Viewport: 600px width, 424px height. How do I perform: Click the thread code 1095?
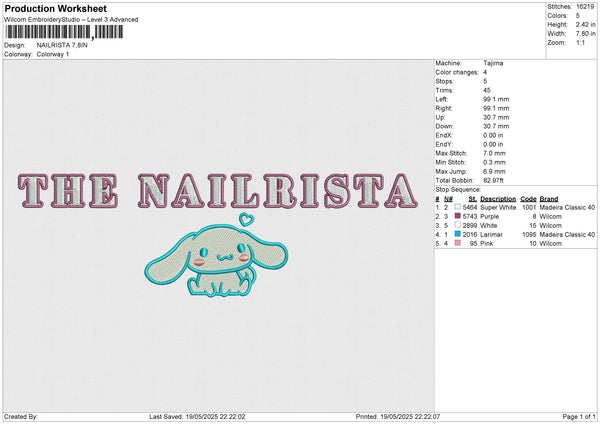tap(529, 235)
